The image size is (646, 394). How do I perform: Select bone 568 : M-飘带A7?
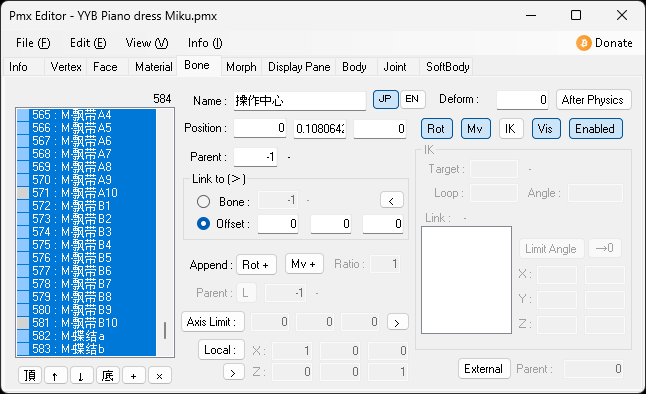86,154
